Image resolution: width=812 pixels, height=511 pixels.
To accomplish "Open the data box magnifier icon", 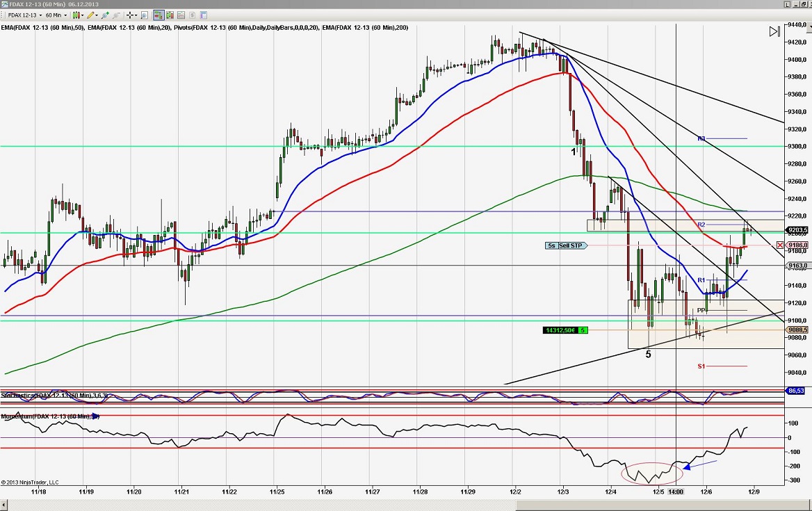I will (x=144, y=15).
